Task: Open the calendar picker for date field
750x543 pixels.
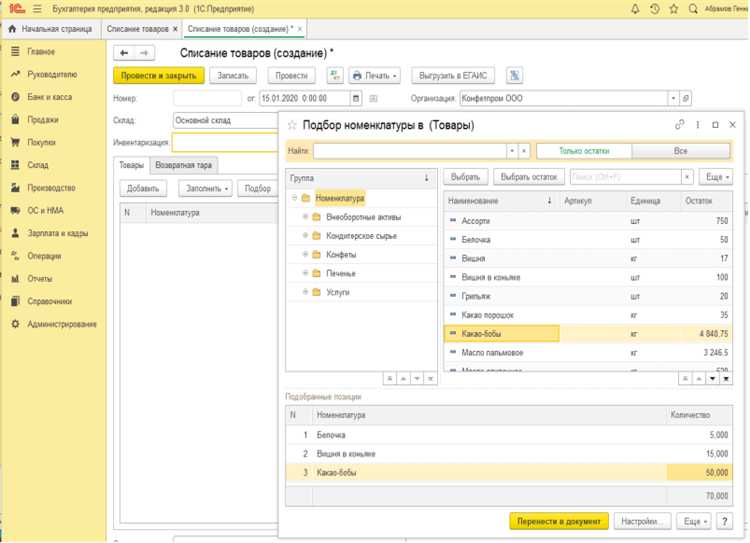Action: click(355, 98)
